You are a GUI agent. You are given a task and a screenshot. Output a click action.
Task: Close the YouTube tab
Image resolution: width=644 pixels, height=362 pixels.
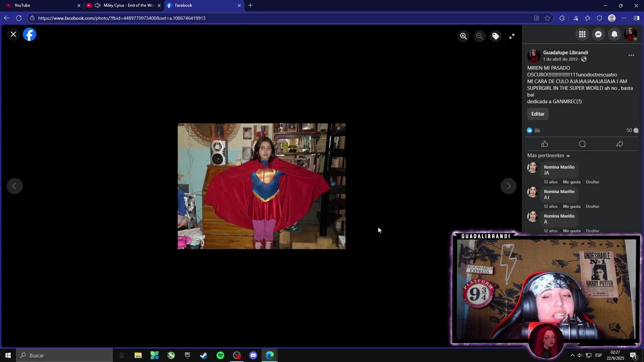click(78, 6)
